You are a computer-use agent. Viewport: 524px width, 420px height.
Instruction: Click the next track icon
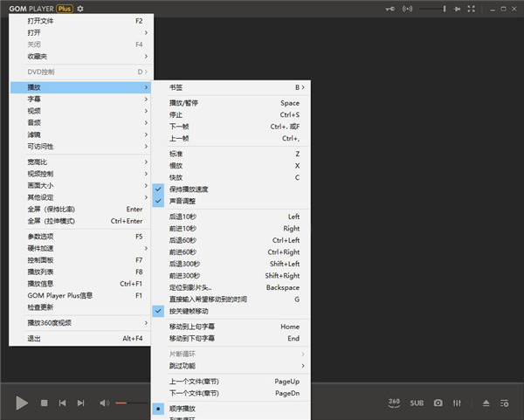click(x=81, y=403)
